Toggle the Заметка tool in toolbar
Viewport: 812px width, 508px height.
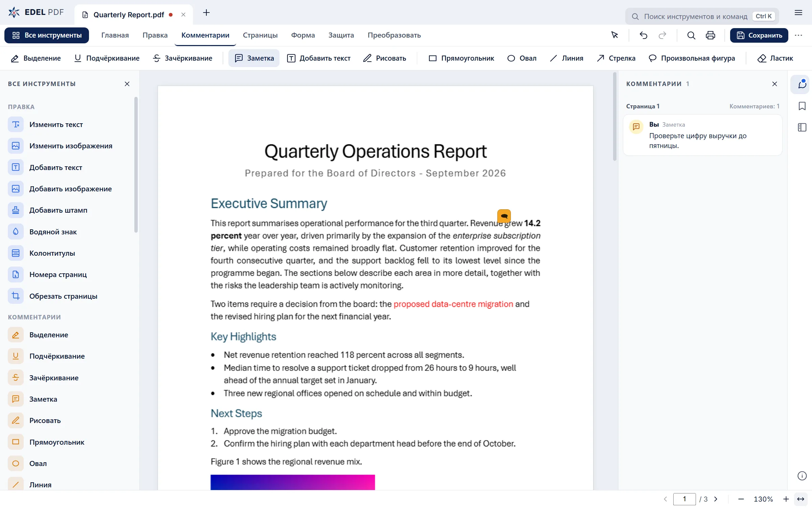(x=254, y=58)
